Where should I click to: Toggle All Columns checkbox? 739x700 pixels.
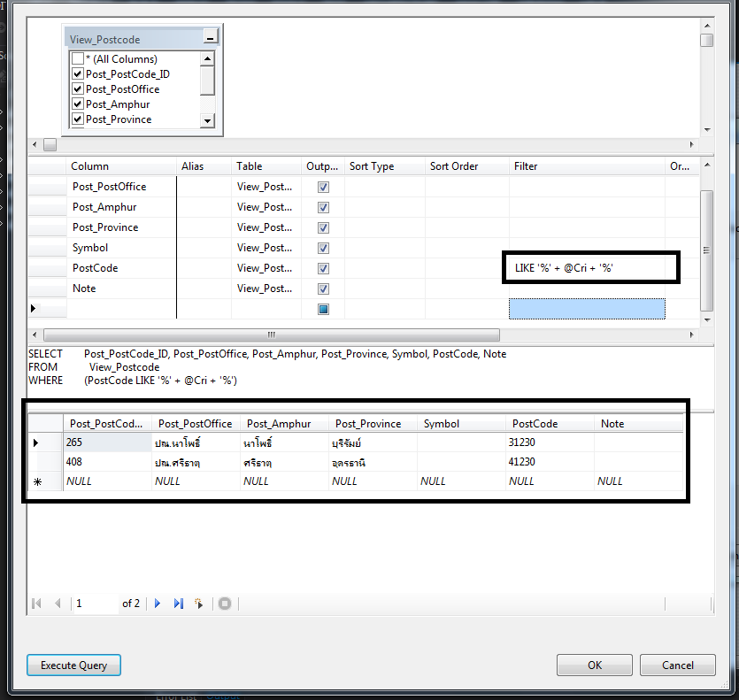[x=78, y=59]
